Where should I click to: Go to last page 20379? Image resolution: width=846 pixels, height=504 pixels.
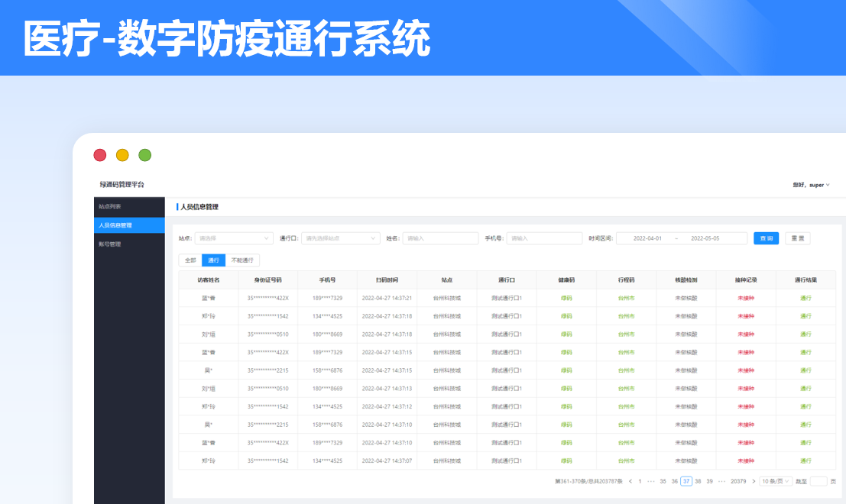(739, 481)
